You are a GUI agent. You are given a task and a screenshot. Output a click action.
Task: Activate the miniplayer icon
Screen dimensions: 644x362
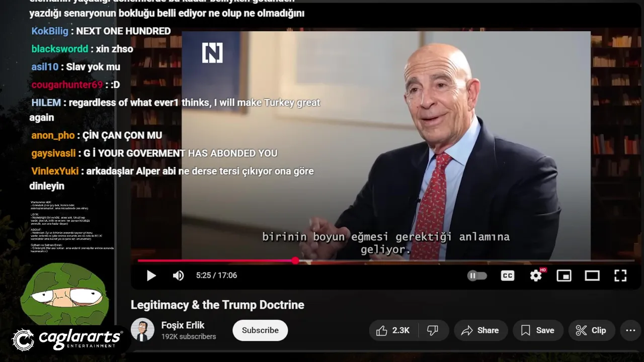click(x=564, y=276)
